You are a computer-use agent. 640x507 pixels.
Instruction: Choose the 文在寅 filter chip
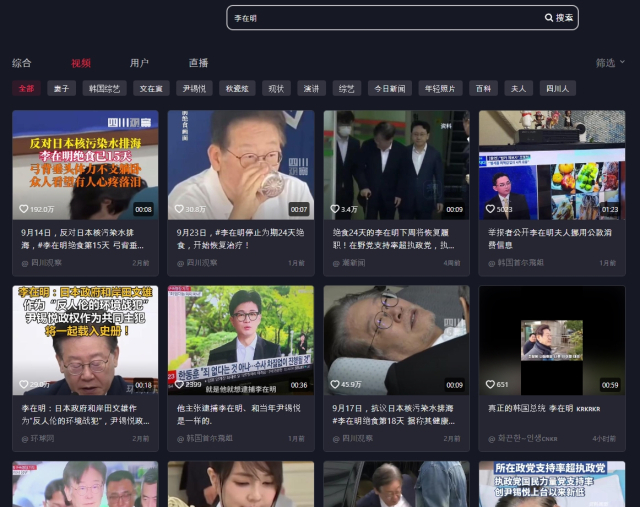click(151, 88)
